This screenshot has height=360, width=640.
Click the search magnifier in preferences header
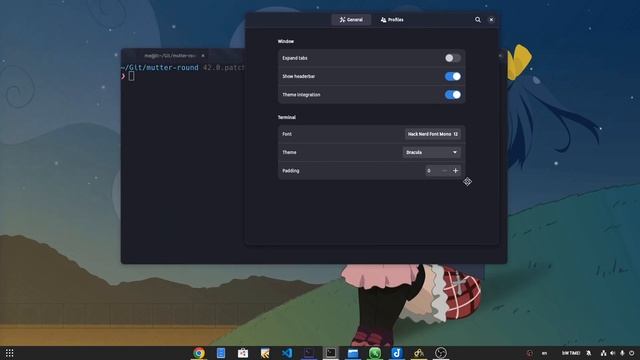pyautogui.click(x=478, y=20)
